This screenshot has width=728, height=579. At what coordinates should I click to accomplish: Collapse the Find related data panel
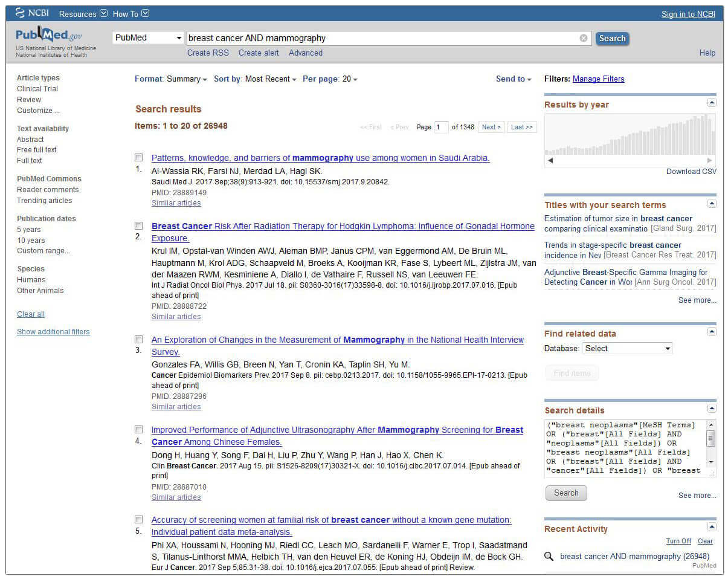[x=712, y=332]
